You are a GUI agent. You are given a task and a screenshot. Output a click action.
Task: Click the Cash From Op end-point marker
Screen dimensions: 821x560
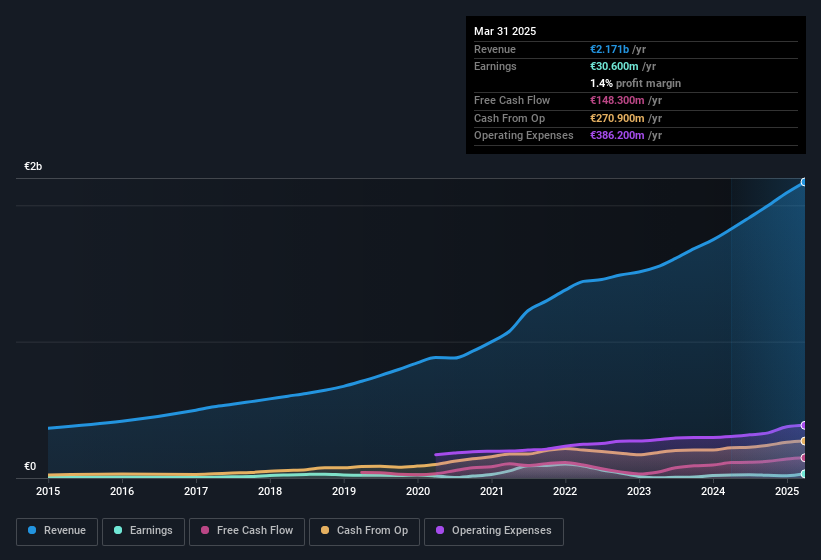click(x=804, y=441)
